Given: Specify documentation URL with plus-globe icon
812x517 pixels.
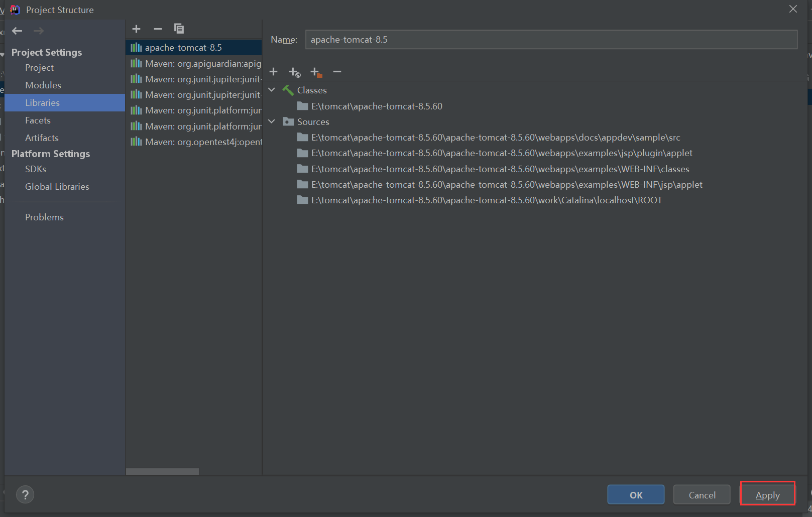Looking at the screenshot, I should pyautogui.click(x=295, y=72).
